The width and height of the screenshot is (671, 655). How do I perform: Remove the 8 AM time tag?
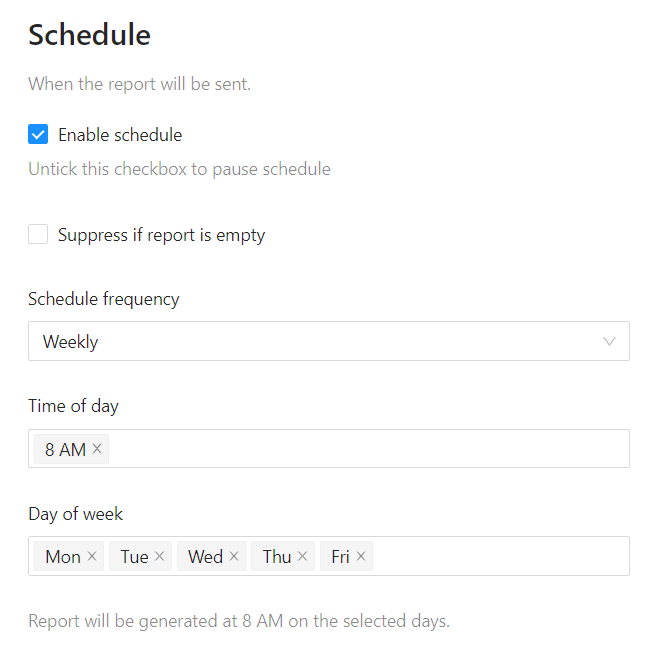coord(97,449)
